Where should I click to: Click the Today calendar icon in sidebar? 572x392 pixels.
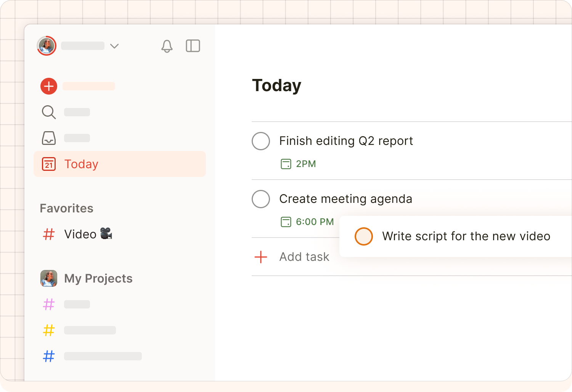click(x=49, y=164)
